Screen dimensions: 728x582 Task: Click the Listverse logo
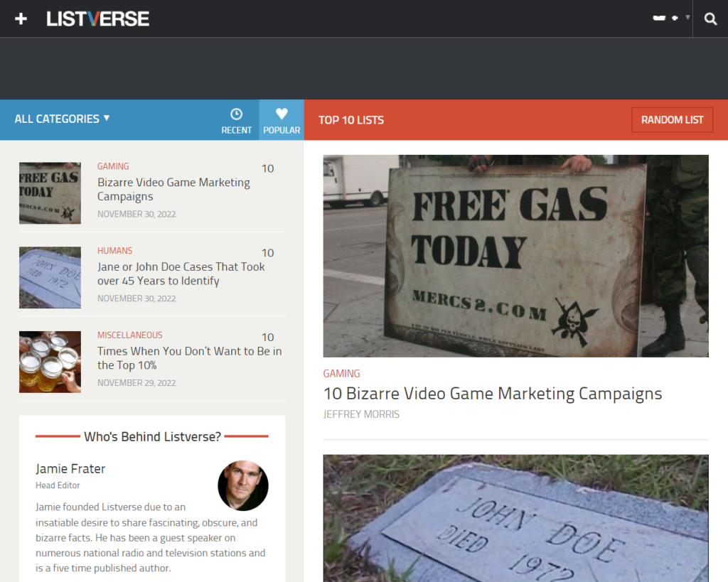(98, 18)
